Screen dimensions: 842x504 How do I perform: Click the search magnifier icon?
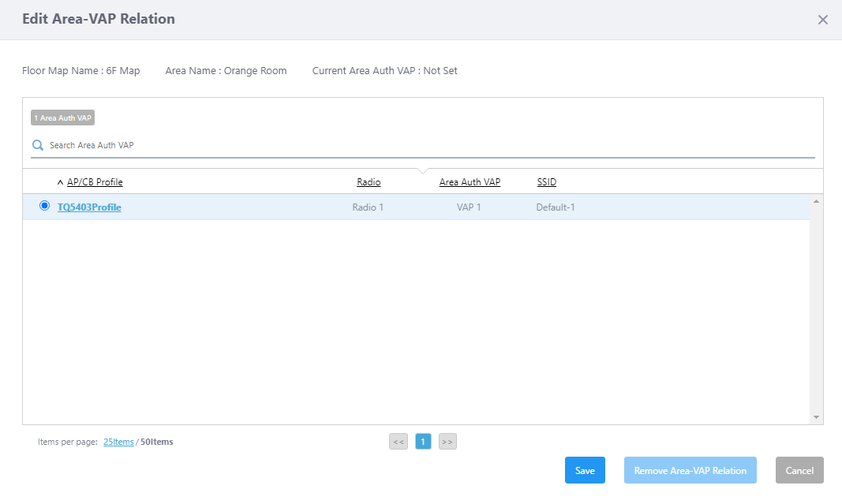pyautogui.click(x=37, y=145)
